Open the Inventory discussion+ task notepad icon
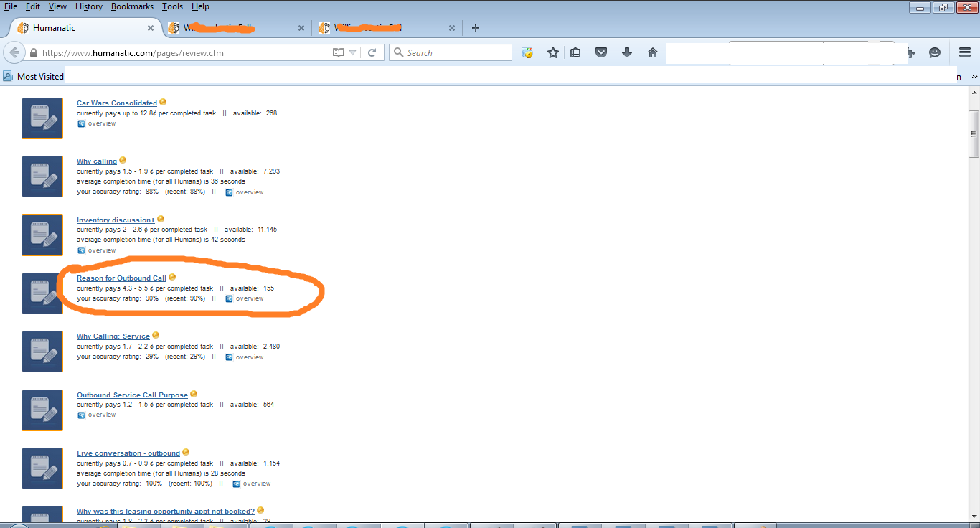The image size is (980, 528). pos(42,235)
